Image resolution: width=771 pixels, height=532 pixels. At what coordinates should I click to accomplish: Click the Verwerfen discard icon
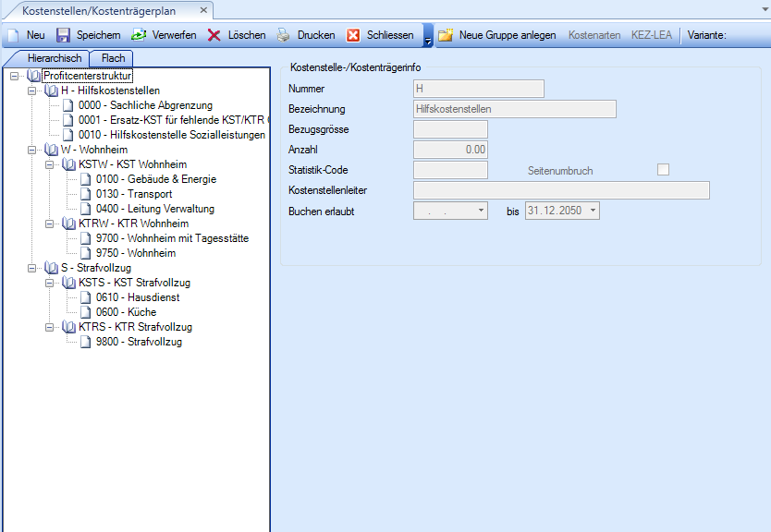(x=139, y=35)
